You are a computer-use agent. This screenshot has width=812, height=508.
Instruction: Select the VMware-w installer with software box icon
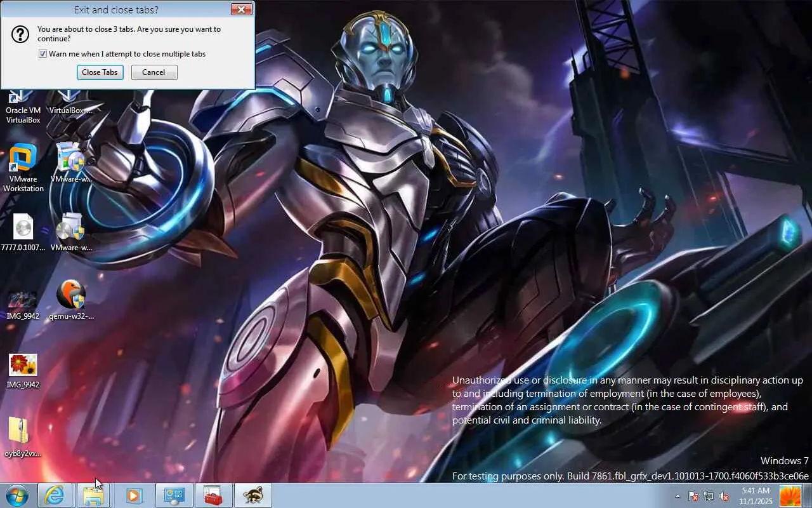click(x=70, y=163)
